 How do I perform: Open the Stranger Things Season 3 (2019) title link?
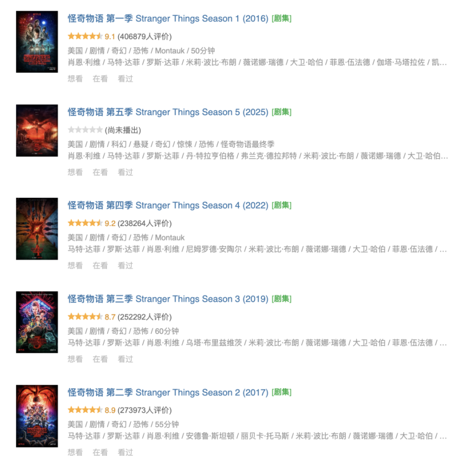168,299
